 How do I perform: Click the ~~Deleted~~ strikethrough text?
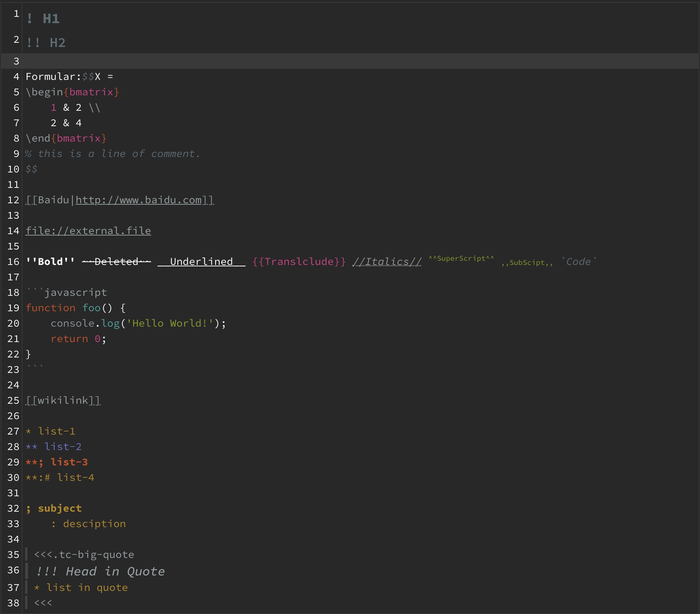point(116,262)
